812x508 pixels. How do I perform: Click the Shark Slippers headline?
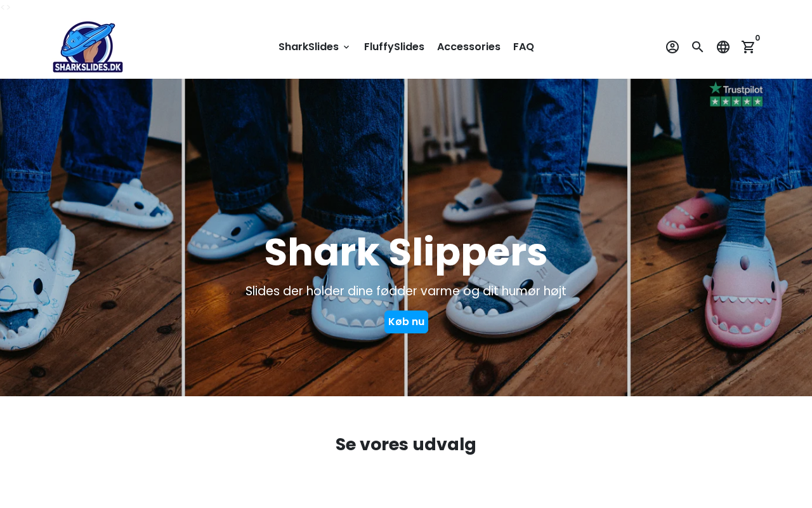pos(406,253)
